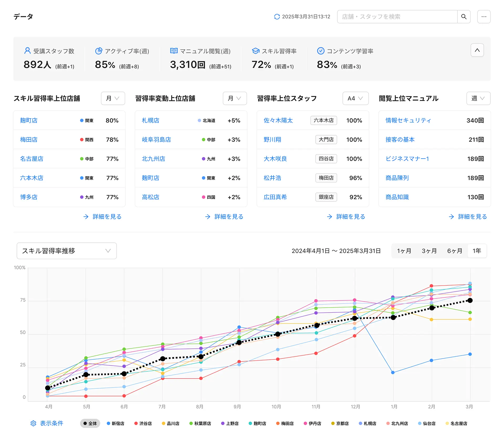The height and width of the screenshot is (440, 504).
Task: Toggle the 札幌店 series in chart legend
Action: click(x=367, y=423)
